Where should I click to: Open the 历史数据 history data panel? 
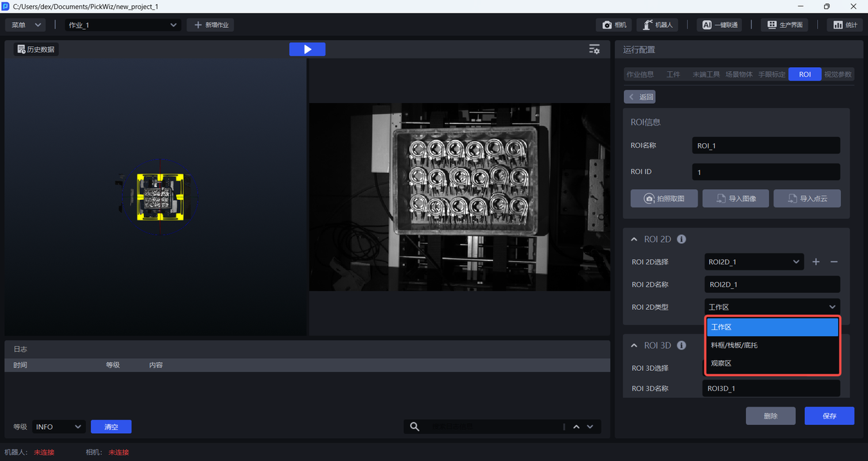click(x=36, y=49)
